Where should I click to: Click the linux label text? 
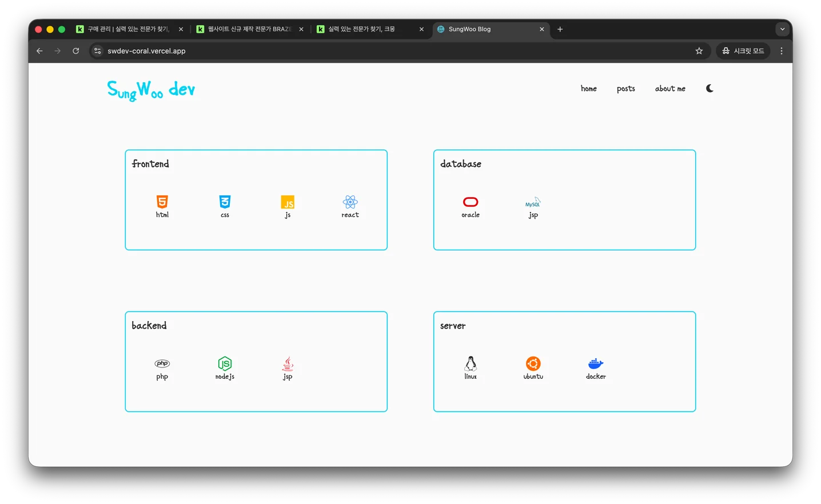[471, 377]
